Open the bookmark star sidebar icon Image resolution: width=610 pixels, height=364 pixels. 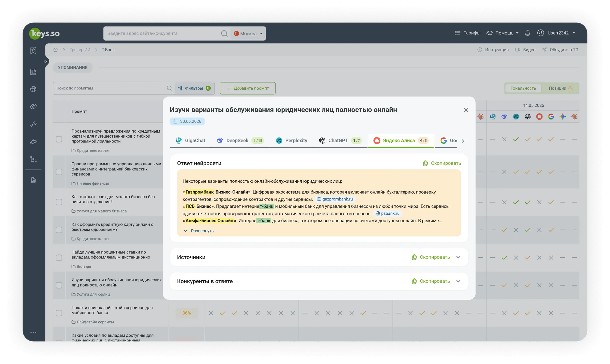33,50
